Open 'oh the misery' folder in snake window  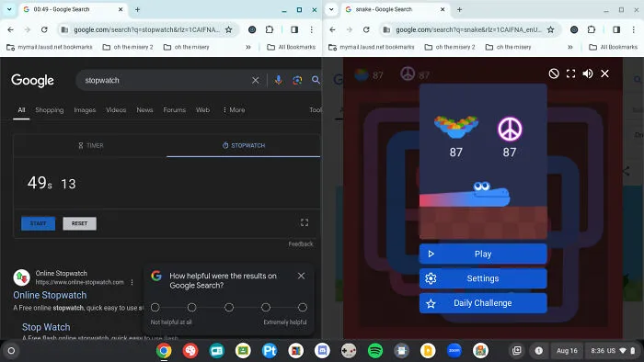tap(508, 47)
